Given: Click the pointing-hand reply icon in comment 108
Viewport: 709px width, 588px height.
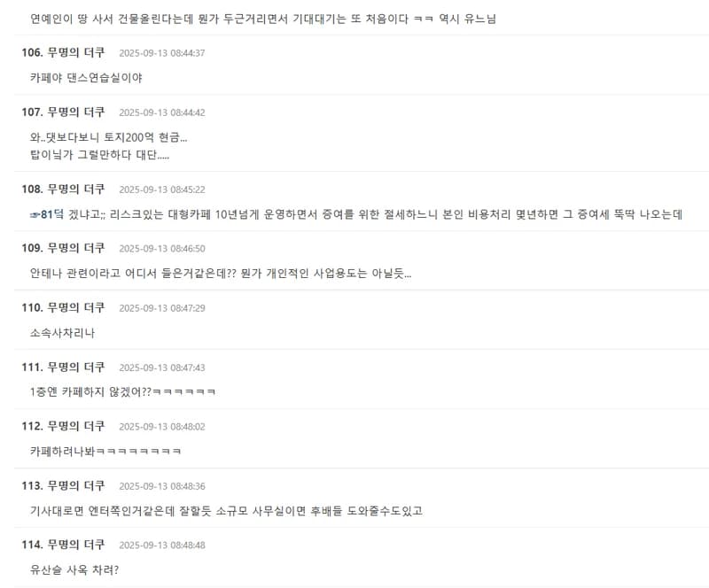Looking at the screenshot, I should (35, 214).
